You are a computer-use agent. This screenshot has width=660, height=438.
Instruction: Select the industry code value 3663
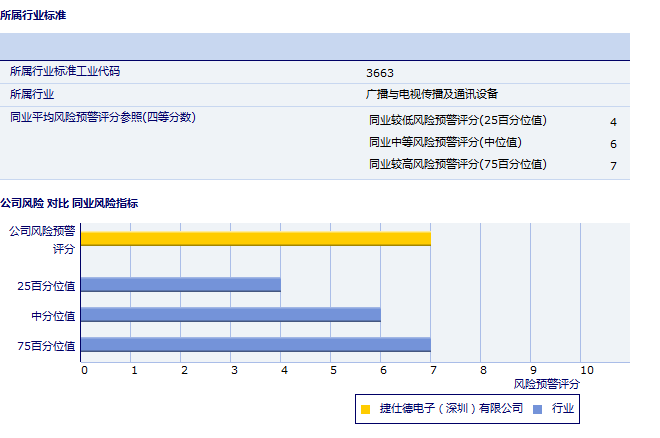[380, 73]
